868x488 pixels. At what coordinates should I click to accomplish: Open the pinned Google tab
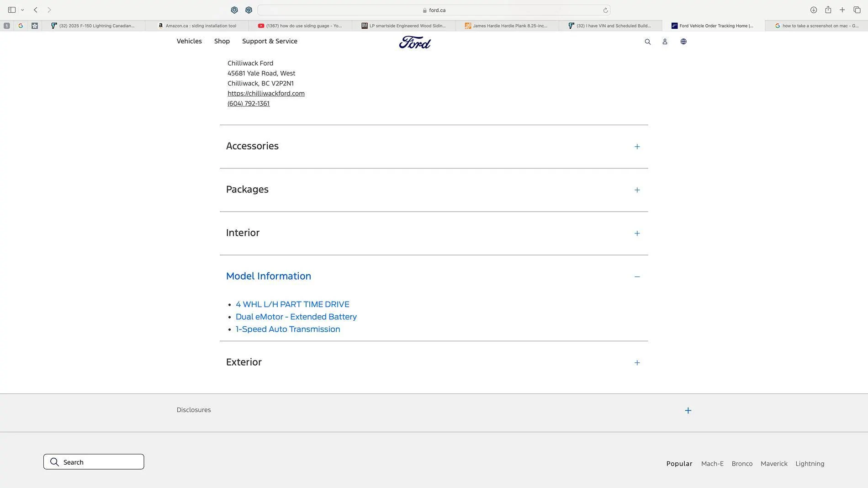tap(21, 26)
